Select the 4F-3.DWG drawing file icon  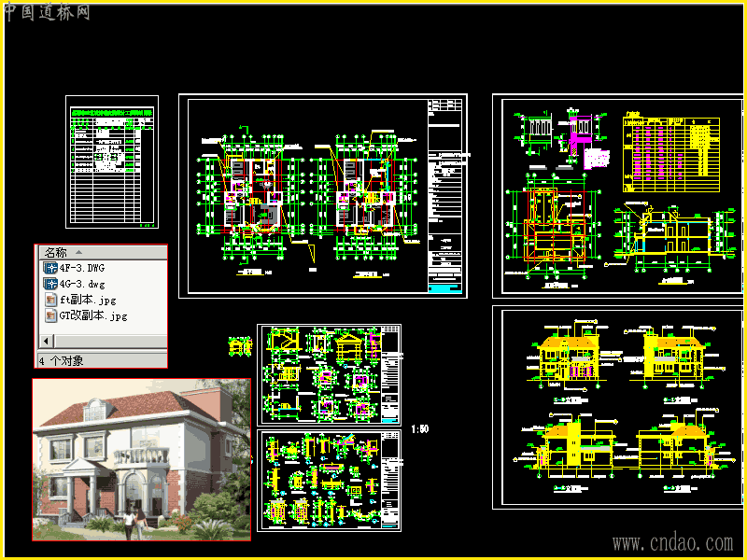point(50,268)
